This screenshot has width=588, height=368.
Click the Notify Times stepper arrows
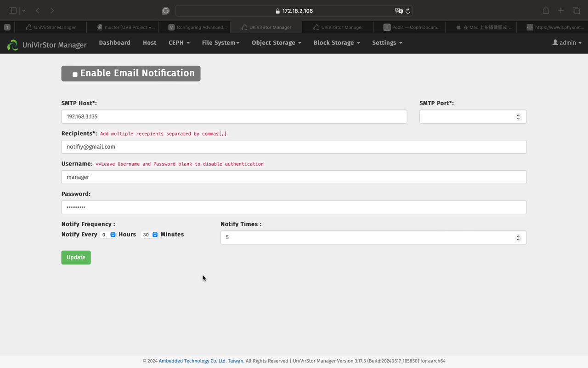click(518, 237)
